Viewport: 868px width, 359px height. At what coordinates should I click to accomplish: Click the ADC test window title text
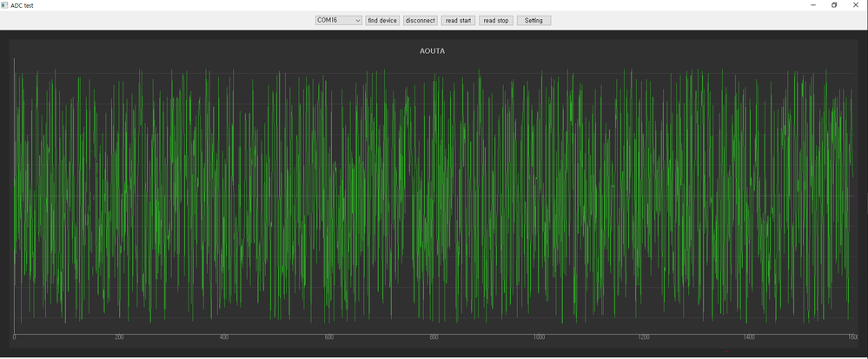(22, 5)
